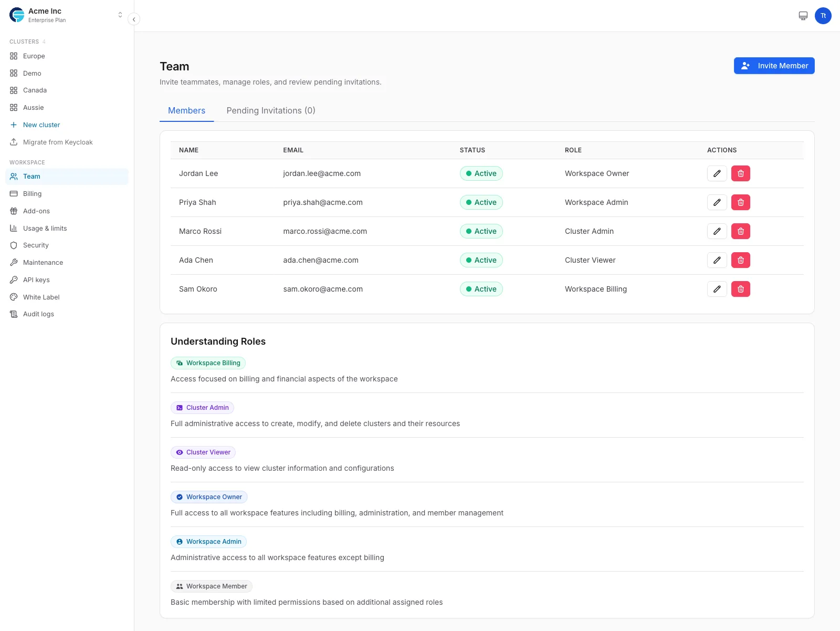Open the Billing page
840x631 pixels.
[67, 194]
